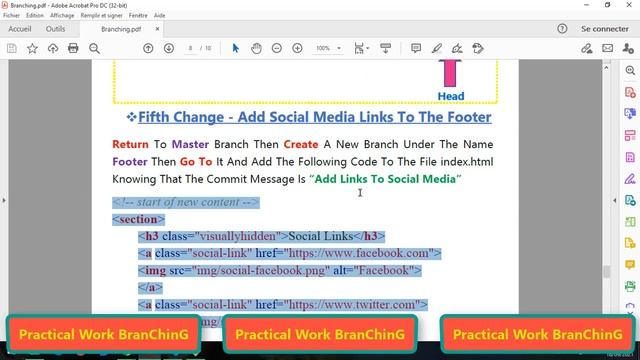This screenshot has height=360, width=640.
Task: Activate the hand pan tool
Action: [256, 48]
